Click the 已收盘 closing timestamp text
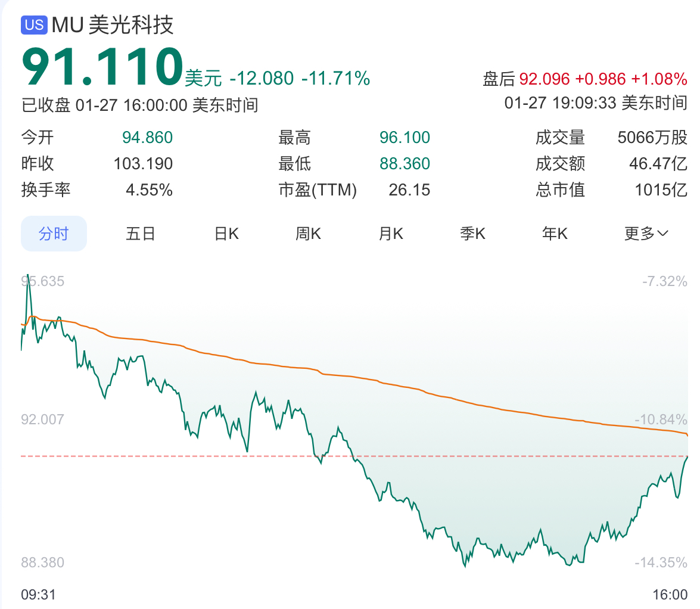Screen dimensions: 700x609 (140, 105)
